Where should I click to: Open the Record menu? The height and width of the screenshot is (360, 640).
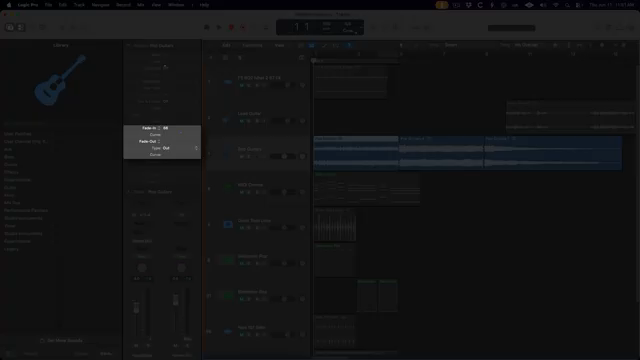pos(123,5)
